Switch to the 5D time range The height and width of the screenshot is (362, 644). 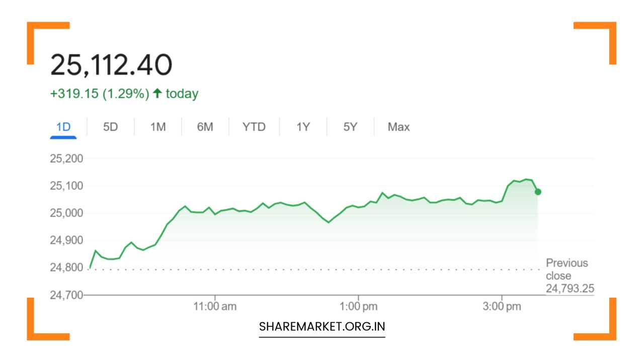click(110, 127)
